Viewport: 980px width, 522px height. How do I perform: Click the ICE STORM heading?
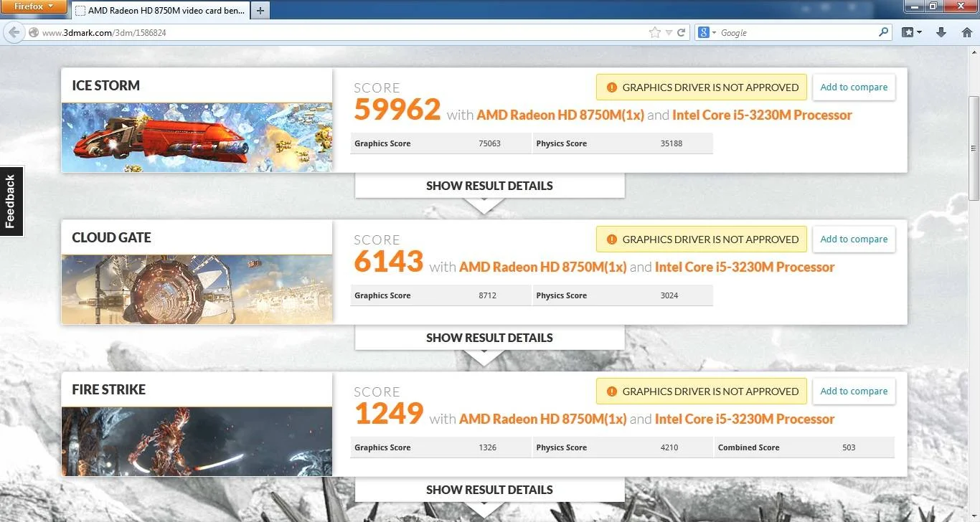(x=106, y=85)
